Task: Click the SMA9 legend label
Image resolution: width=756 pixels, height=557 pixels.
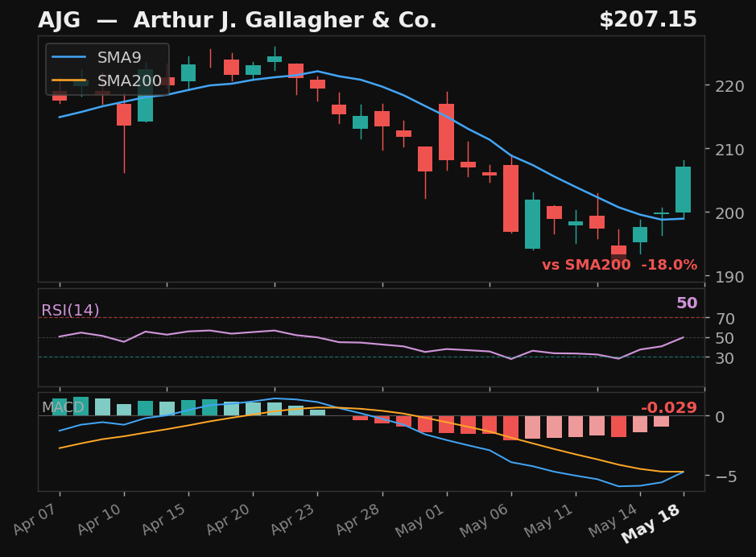Action: coord(119,57)
